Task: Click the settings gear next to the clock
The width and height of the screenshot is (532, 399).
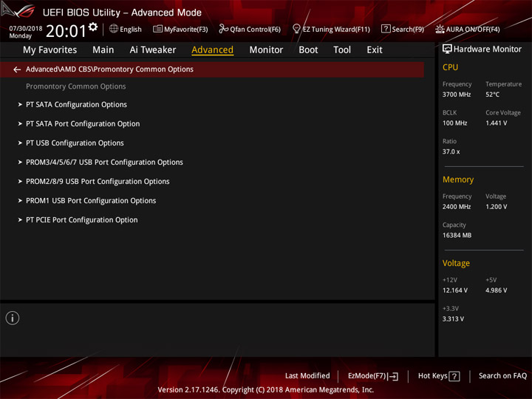Action: [93, 27]
